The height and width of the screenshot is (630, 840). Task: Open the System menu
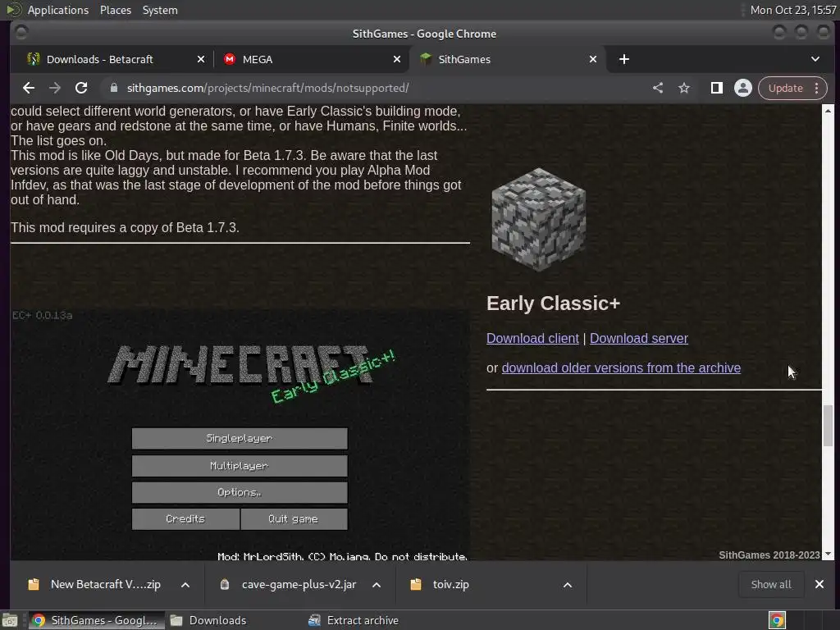(x=160, y=10)
